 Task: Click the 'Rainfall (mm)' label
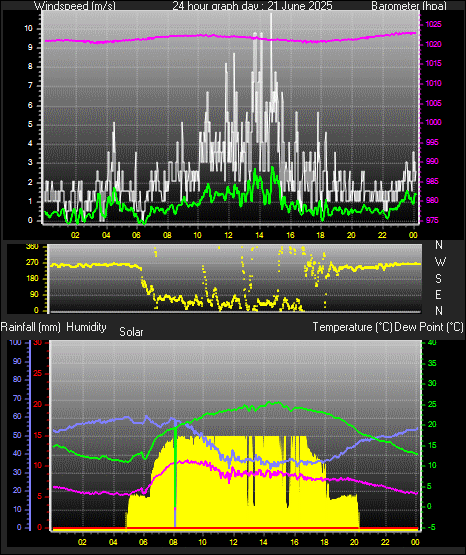[x=30, y=327]
